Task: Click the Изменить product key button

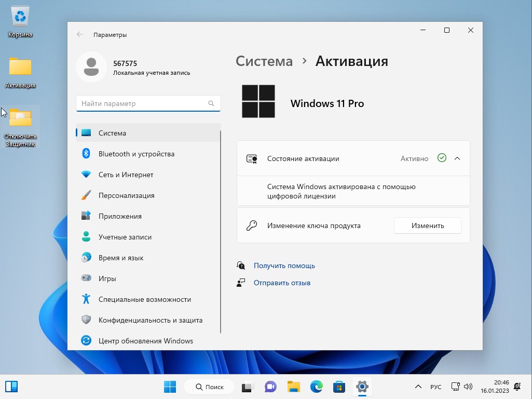Action: [x=428, y=225]
